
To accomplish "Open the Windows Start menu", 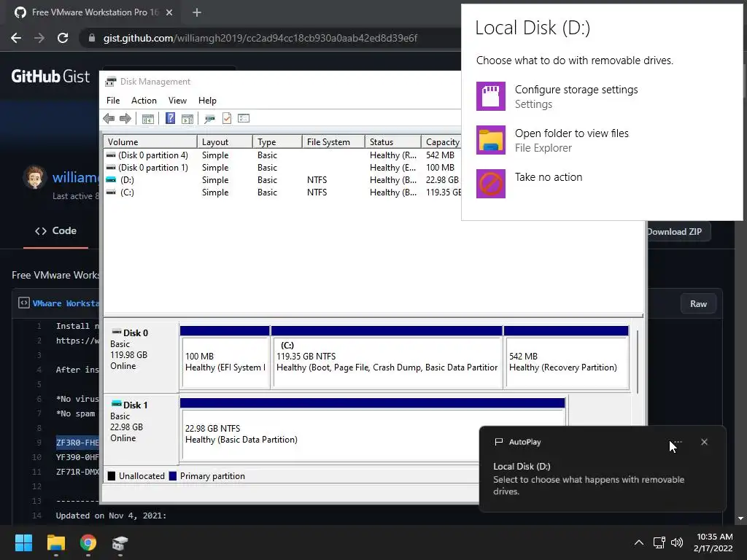I will (x=23, y=542).
